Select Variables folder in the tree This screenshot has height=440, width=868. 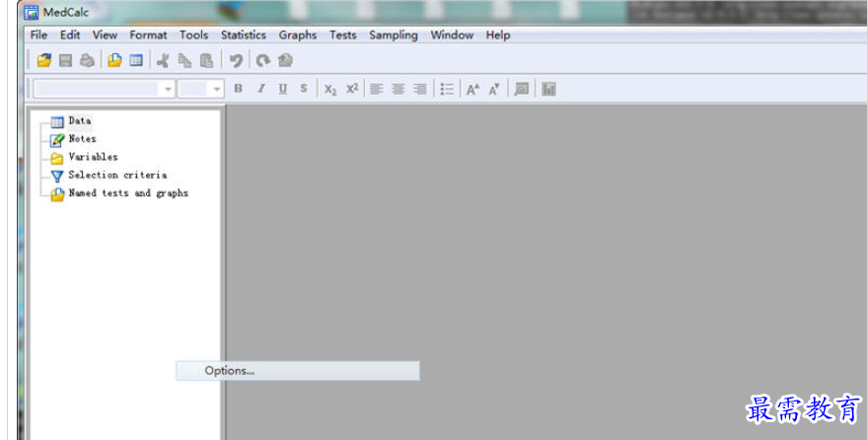[x=93, y=157]
